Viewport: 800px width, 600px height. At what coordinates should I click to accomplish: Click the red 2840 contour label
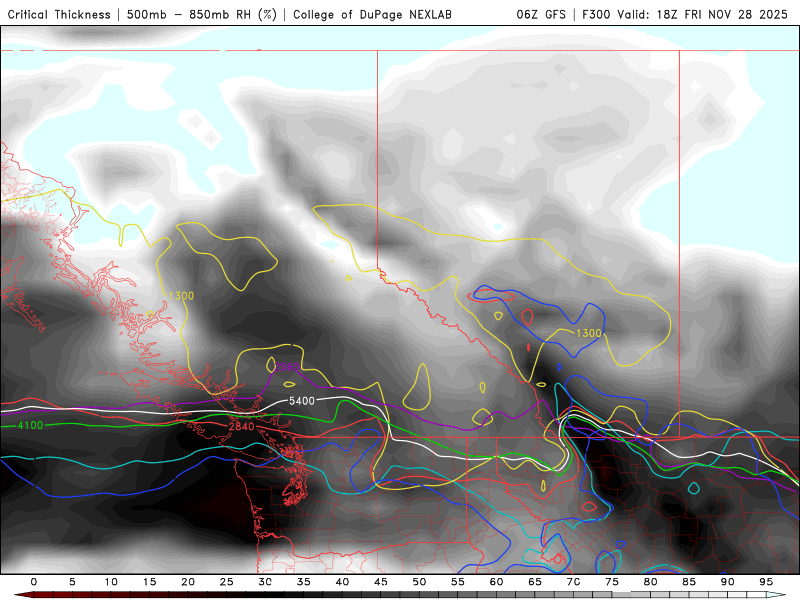[x=241, y=427]
